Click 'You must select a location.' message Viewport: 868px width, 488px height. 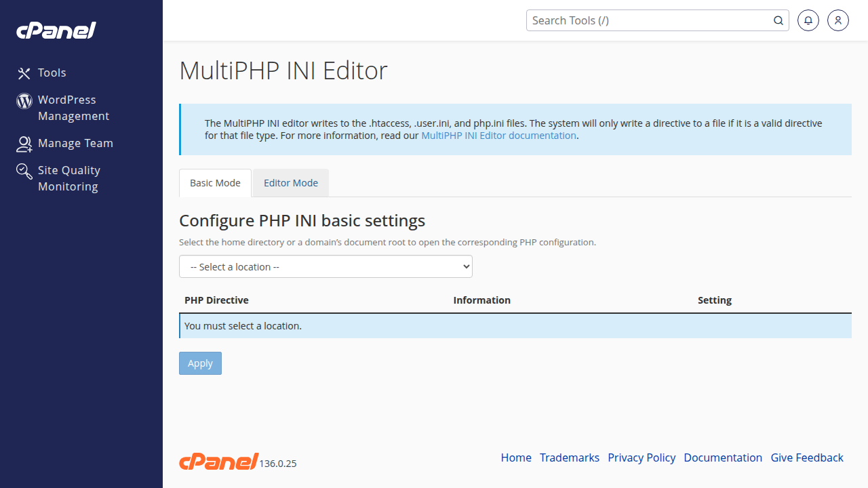(243, 326)
